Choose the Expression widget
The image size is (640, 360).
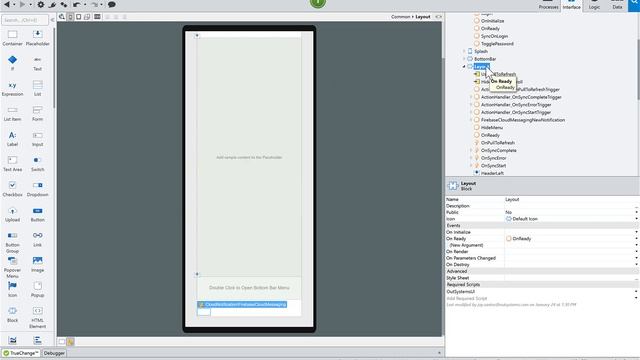12,89
